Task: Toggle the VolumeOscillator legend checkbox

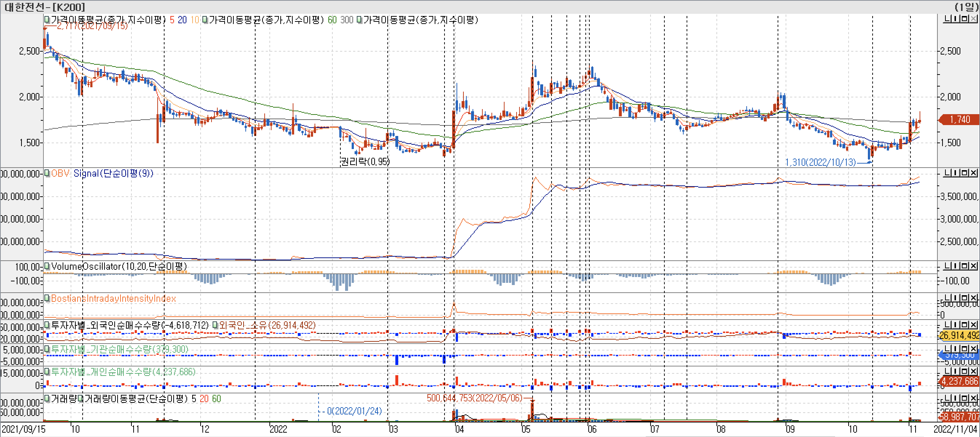Action: tap(47, 266)
